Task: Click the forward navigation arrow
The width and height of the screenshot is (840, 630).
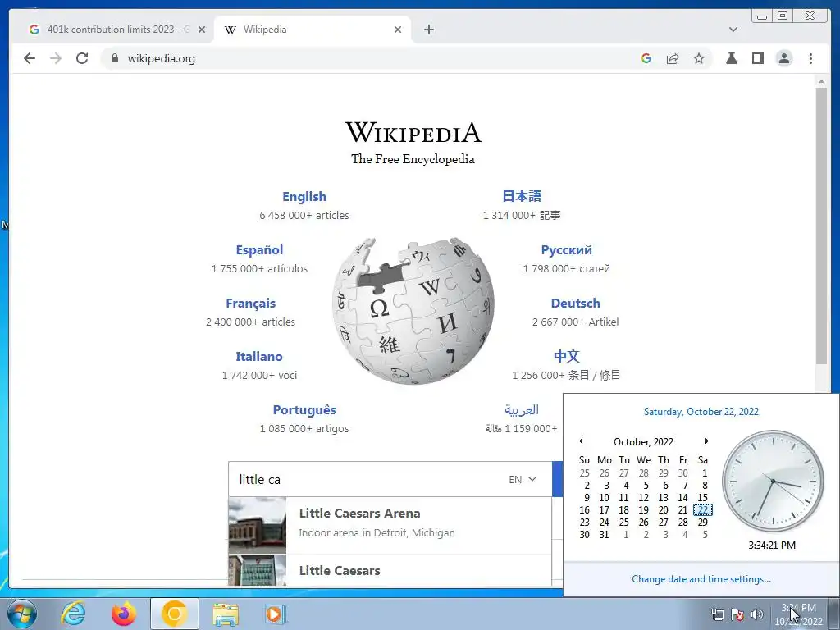Action: pyautogui.click(x=56, y=58)
